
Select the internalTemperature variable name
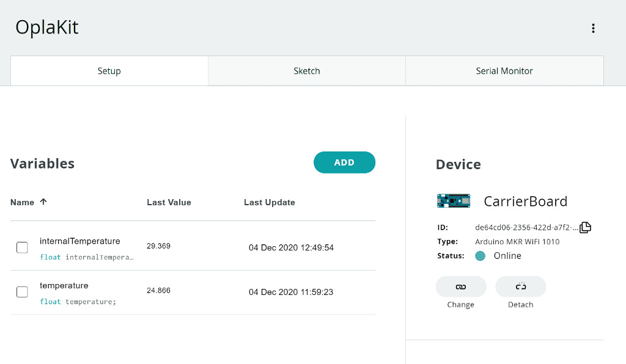coord(80,241)
